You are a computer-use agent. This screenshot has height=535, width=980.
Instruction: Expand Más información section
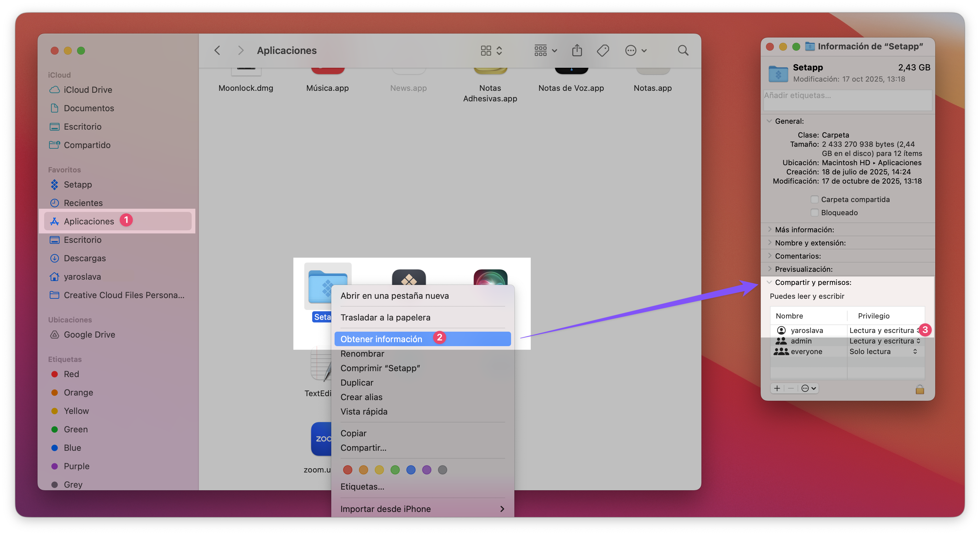point(769,230)
